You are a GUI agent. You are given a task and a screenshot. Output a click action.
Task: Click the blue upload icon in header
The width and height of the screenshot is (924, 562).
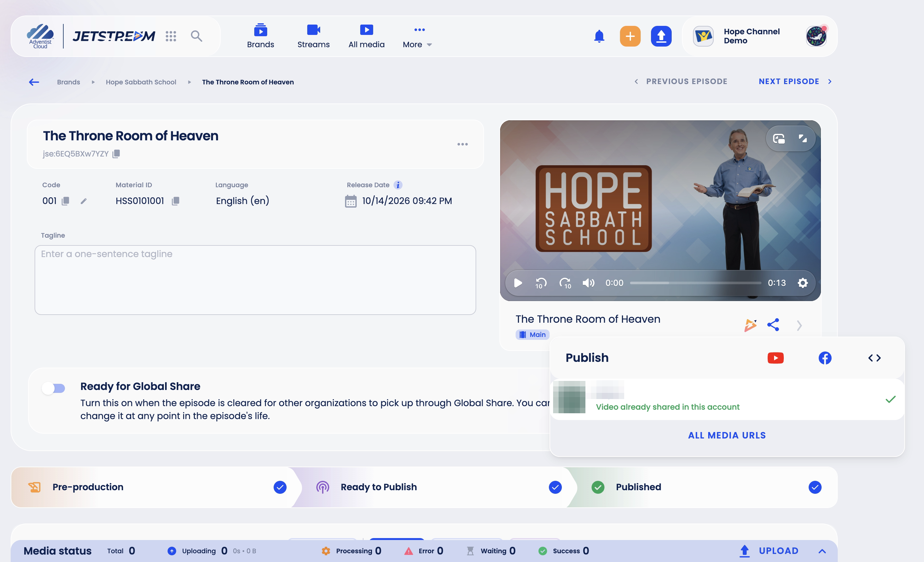[x=661, y=36]
